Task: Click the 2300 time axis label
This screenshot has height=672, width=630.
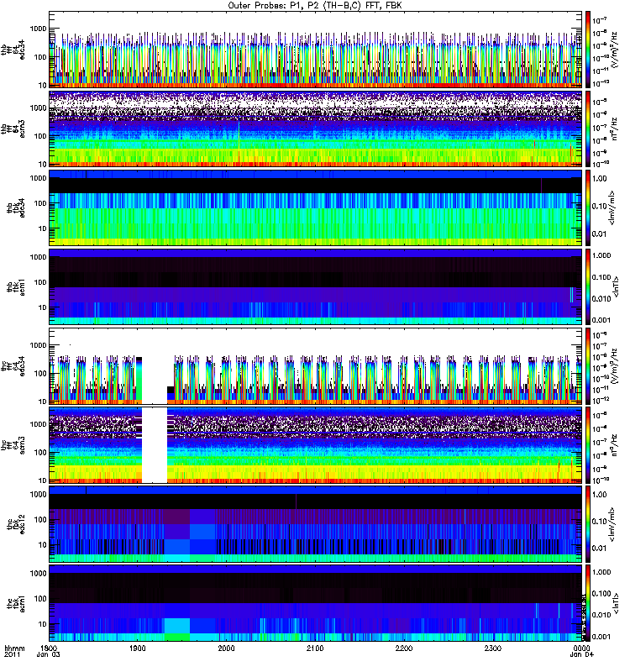Action: click(492, 648)
